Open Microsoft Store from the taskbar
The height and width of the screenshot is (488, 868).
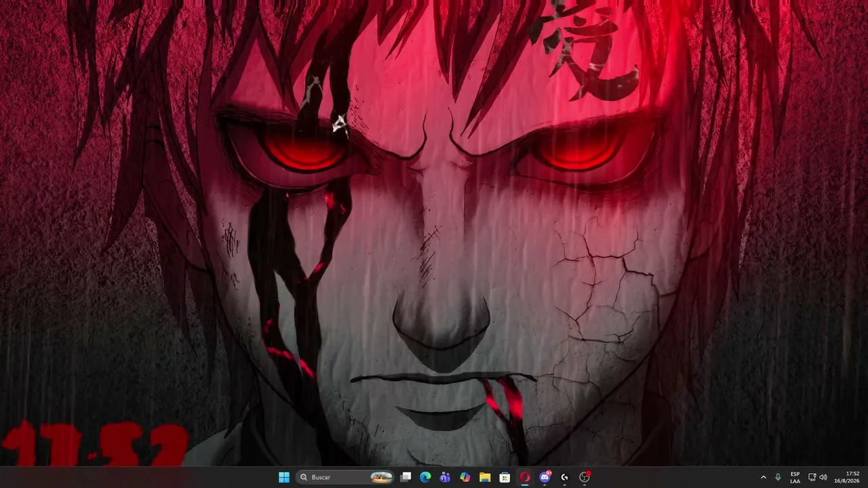pos(505,477)
